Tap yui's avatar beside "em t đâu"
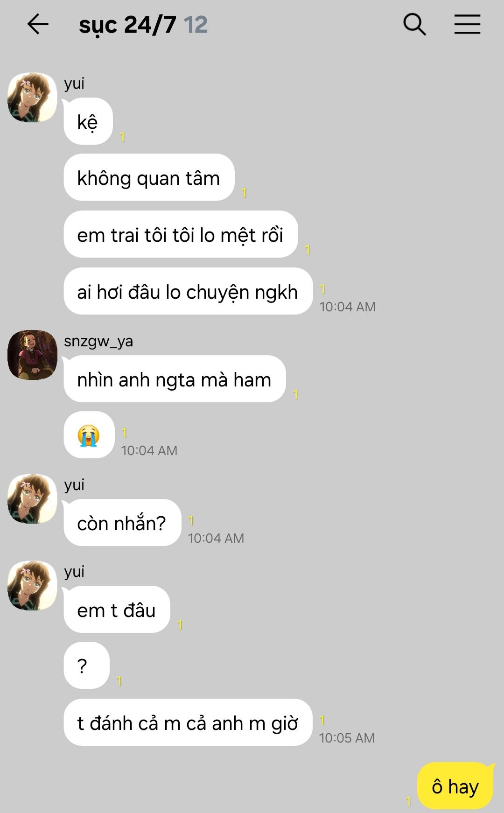This screenshot has height=813, width=504. [32, 585]
